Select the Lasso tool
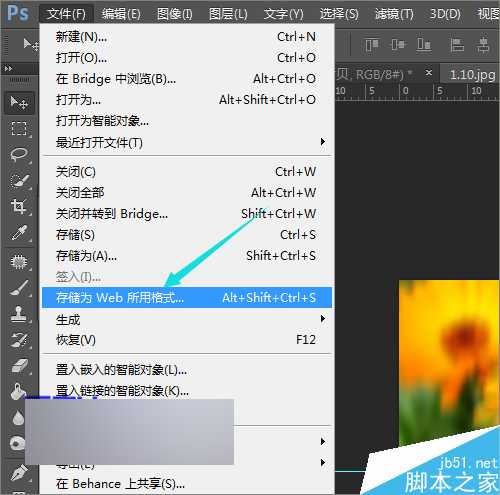This screenshot has height=495, width=500. pyautogui.click(x=19, y=155)
